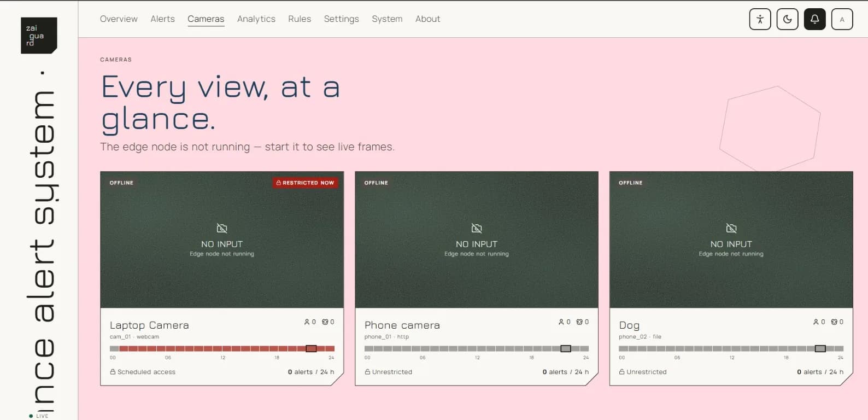This screenshot has width=868, height=420.
Task: Click the cam_01 · webcam source text
Action: pos(134,337)
